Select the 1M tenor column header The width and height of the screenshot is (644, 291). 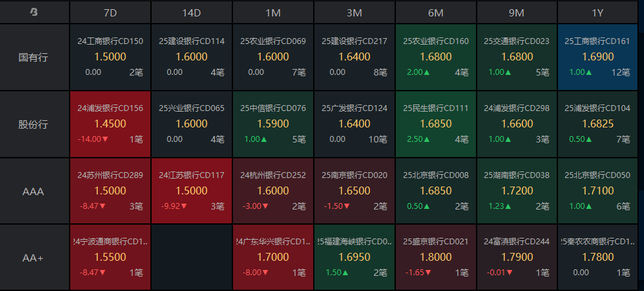pyautogui.click(x=272, y=12)
